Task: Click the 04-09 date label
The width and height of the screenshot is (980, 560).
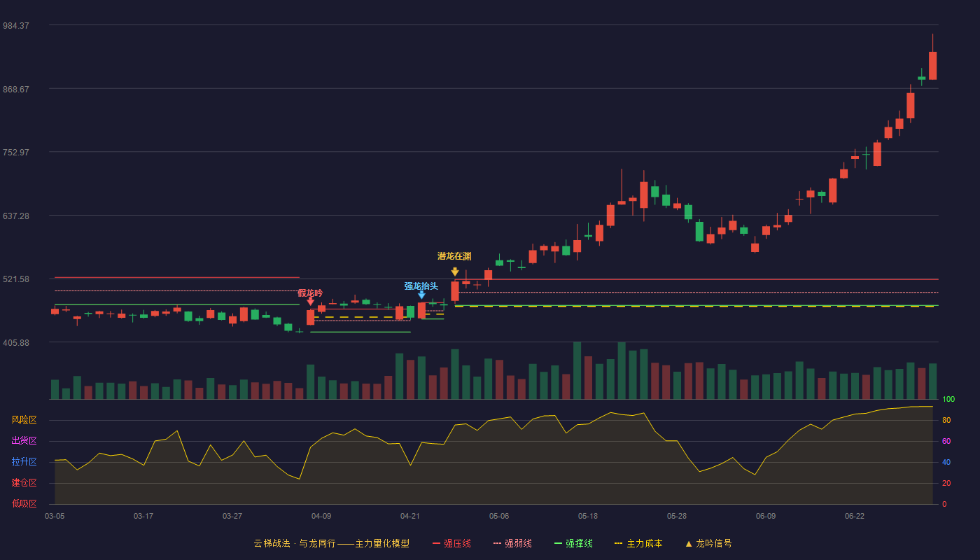Action: tap(321, 516)
